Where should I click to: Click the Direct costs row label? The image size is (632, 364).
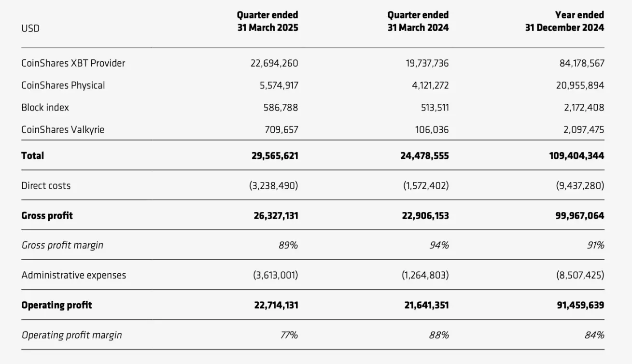click(46, 185)
